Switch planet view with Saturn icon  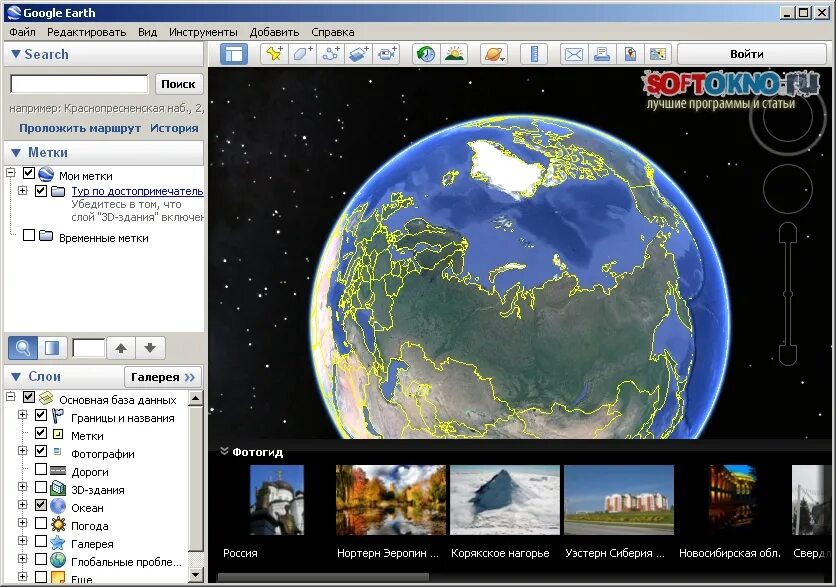(494, 54)
